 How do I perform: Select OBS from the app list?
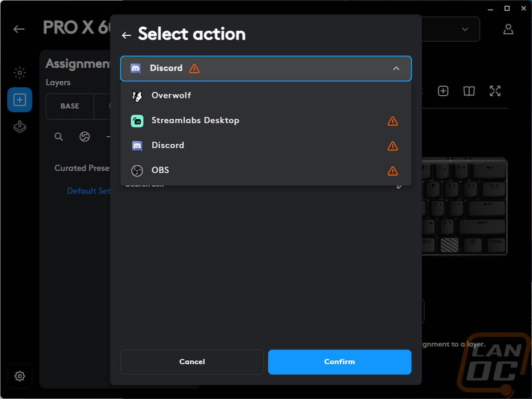(266, 170)
